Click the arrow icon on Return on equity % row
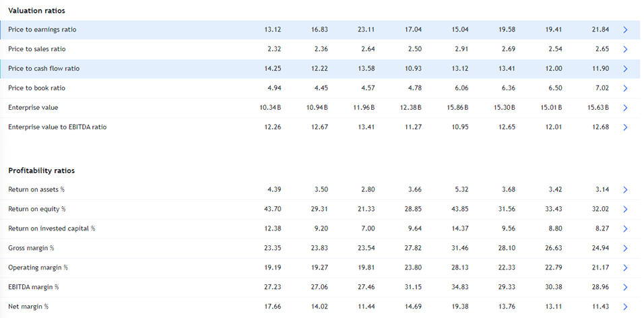The width and height of the screenshot is (644, 318). (625, 210)
